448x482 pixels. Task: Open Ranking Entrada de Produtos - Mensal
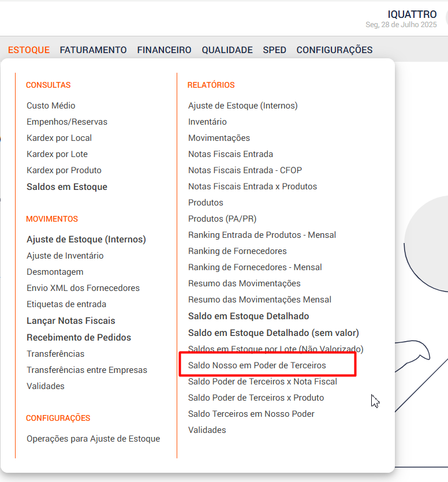[262, 235]
